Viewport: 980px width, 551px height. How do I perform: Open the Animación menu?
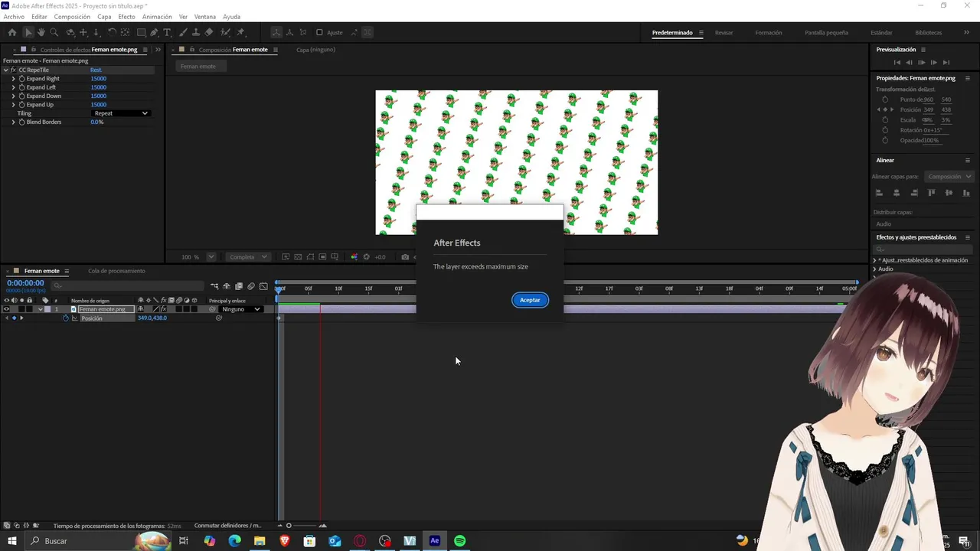[x=157, y=17]
